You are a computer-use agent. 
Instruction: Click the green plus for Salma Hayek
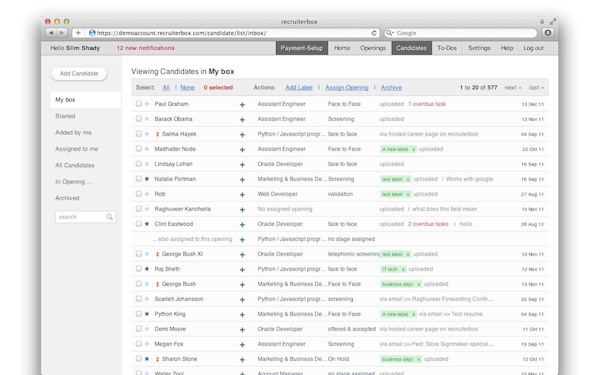pos(242,135)
